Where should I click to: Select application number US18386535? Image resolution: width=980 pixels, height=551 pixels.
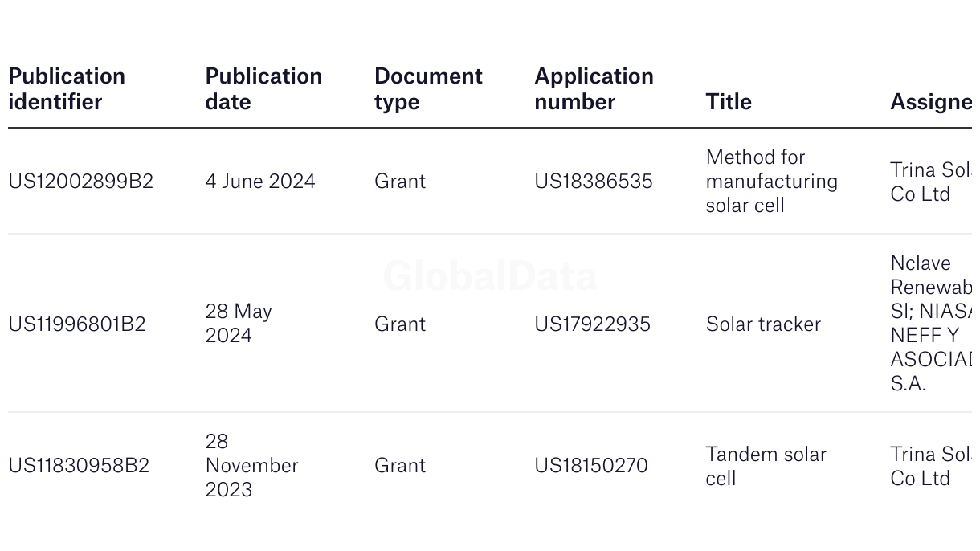click(x=594, y=182)
